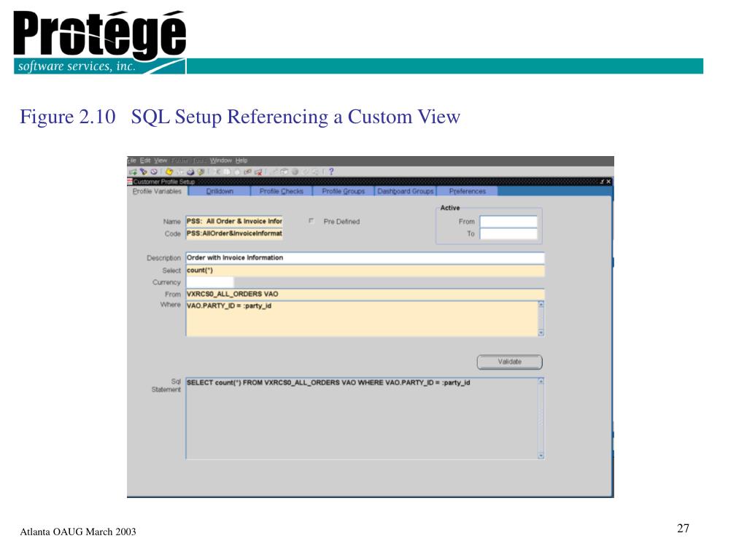Toggle the Pre Defined checkbox
Viewport: 747px width, 560px height.
click(x=311, y=221)
